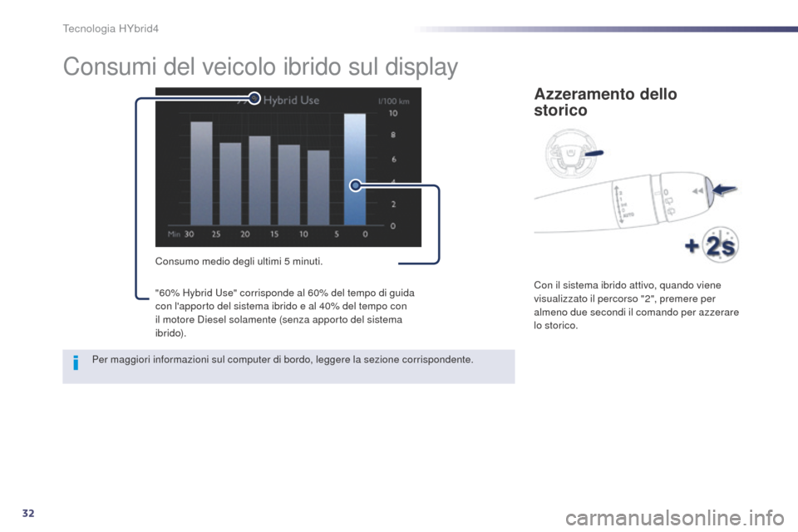Click the 'Tecnologia HYbrid4' header text
Screen dimensions: 798x532
coord(111,28)
